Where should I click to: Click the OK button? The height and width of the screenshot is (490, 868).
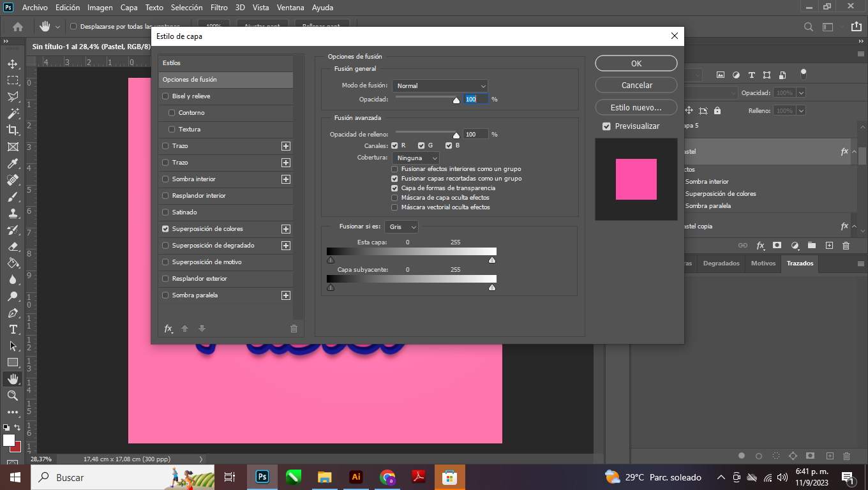pos(636,63)
